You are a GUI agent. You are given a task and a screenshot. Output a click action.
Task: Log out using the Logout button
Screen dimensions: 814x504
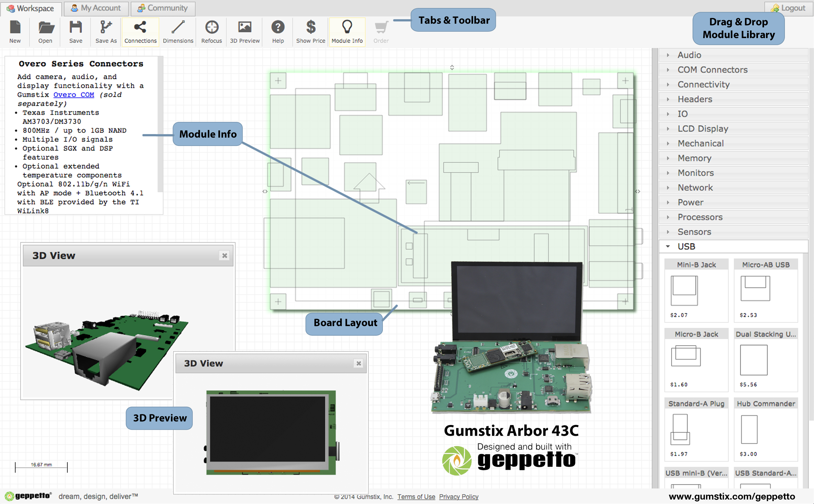(788, 8)
